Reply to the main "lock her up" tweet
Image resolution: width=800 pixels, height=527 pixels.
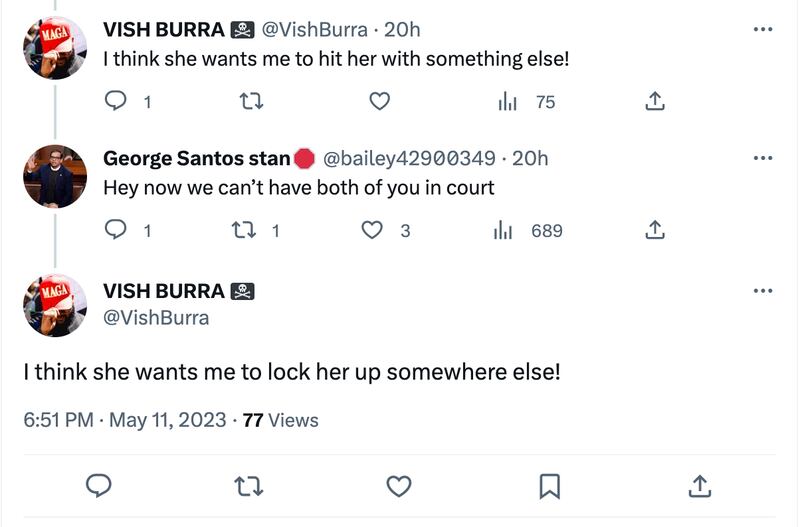pos(97,486)
